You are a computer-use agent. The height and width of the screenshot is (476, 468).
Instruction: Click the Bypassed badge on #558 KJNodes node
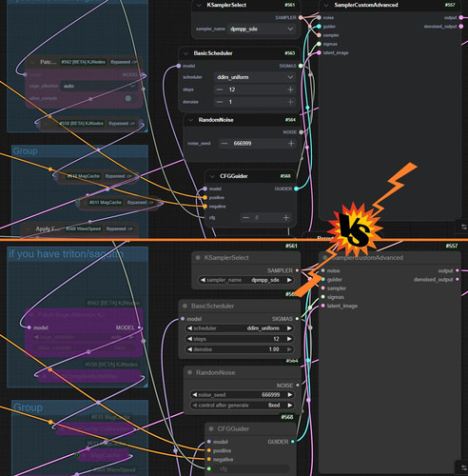pyautogui.click(x=122, y=124)
